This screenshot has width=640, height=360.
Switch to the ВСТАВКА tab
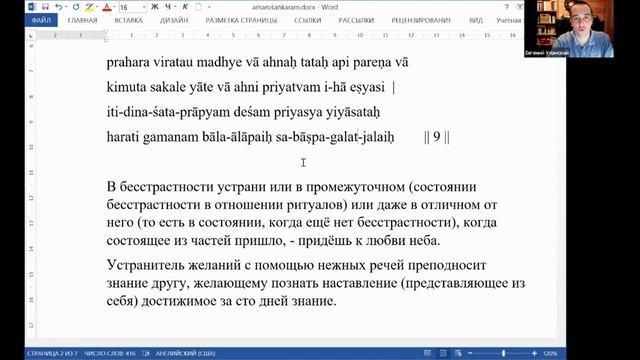click(x=129, y=20)
